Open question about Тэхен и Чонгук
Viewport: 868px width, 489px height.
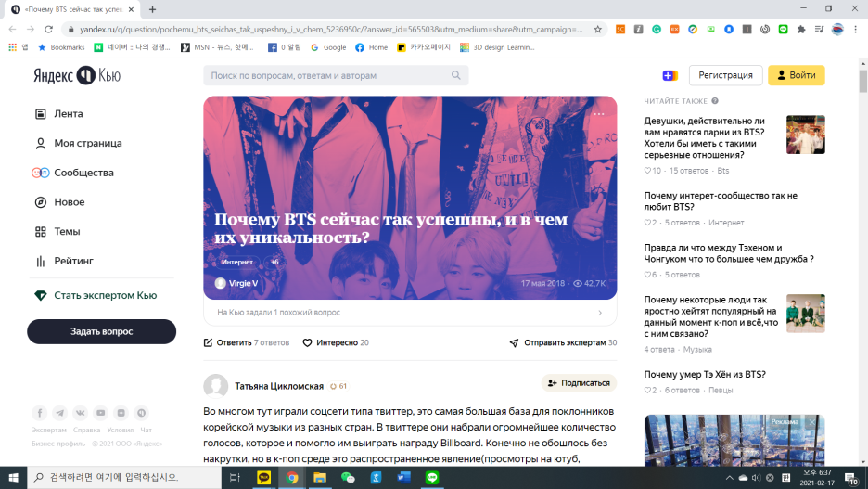pyautogui.click(x=729, y=253)
